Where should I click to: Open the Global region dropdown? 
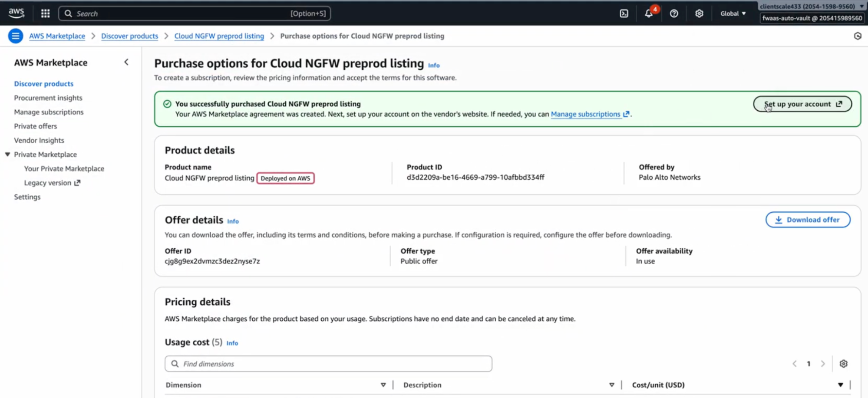pyautogui.click(x=733, y=13)
